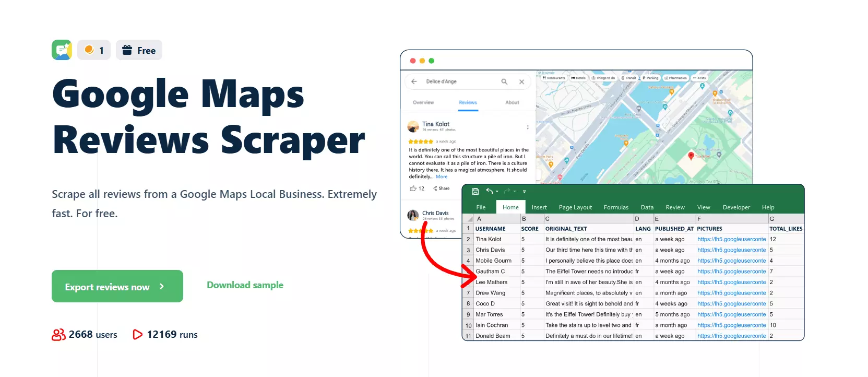Click the Select All corner of the spreadsheet
Viewport: 868px width, 377px height.
[469, 219]
